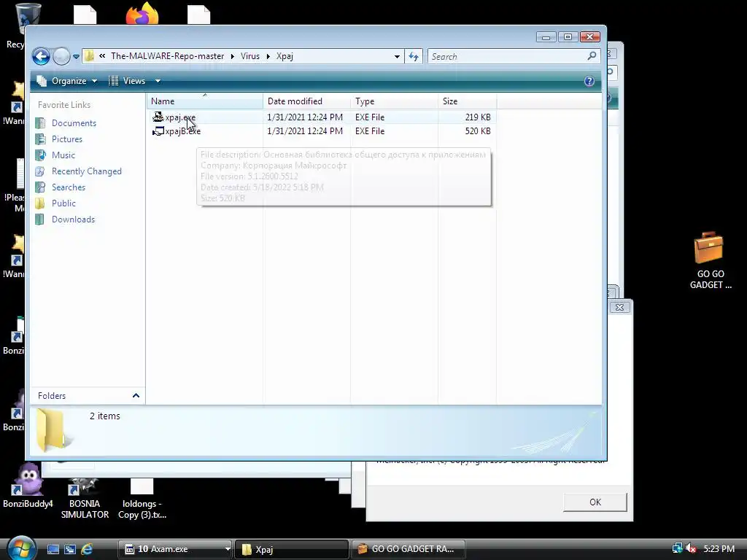747x560 pixels.
Task: Click the Virus breadcrumb segment
Action: (250, 56)
